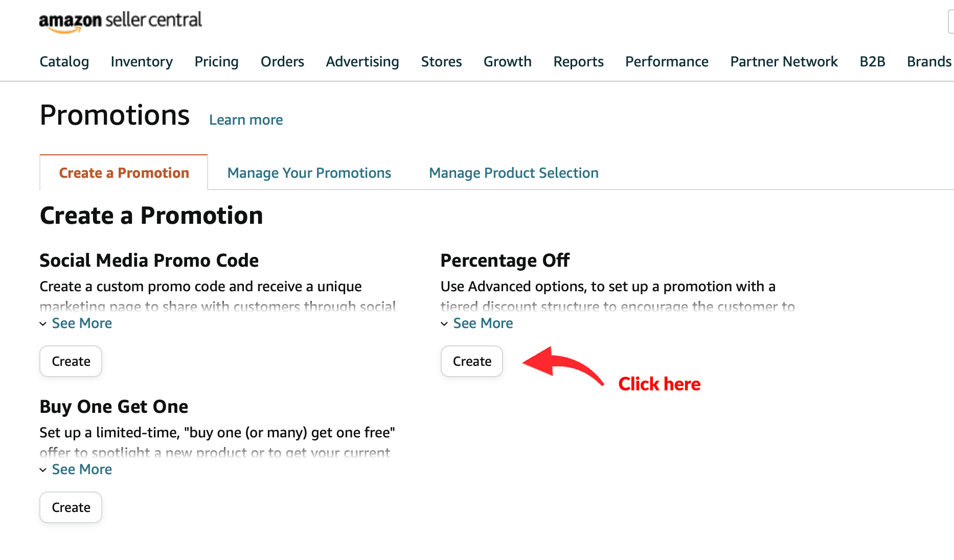Create a Buy One Get One promotion
This screenshot has height=560, width=954.
click(71, 507)
